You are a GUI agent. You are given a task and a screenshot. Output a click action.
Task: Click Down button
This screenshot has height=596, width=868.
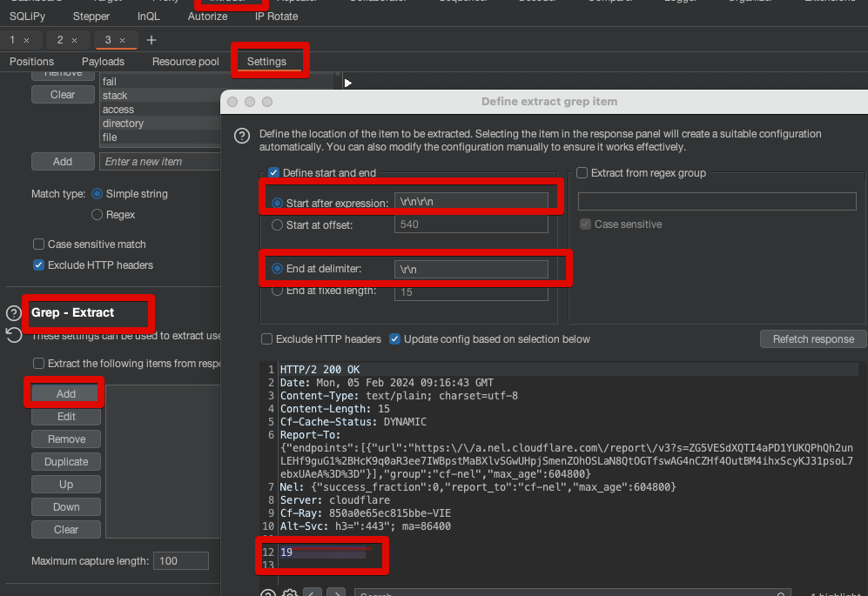tap(66, 507)
